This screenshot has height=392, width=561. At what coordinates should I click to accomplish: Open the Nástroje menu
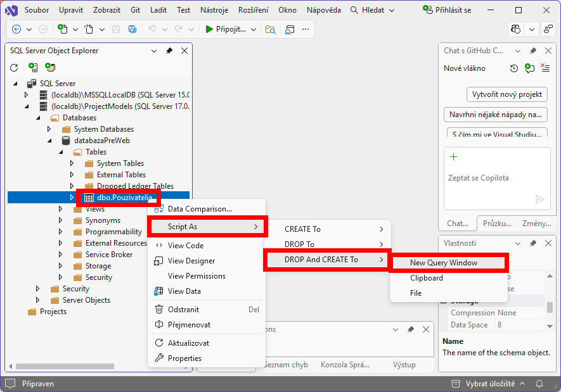[214, 10]
